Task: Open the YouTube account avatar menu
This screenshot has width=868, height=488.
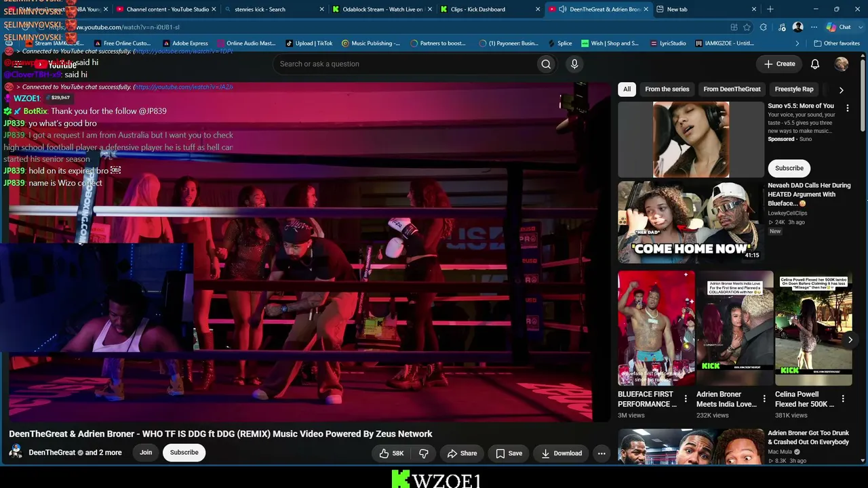Action: (842, 64)
